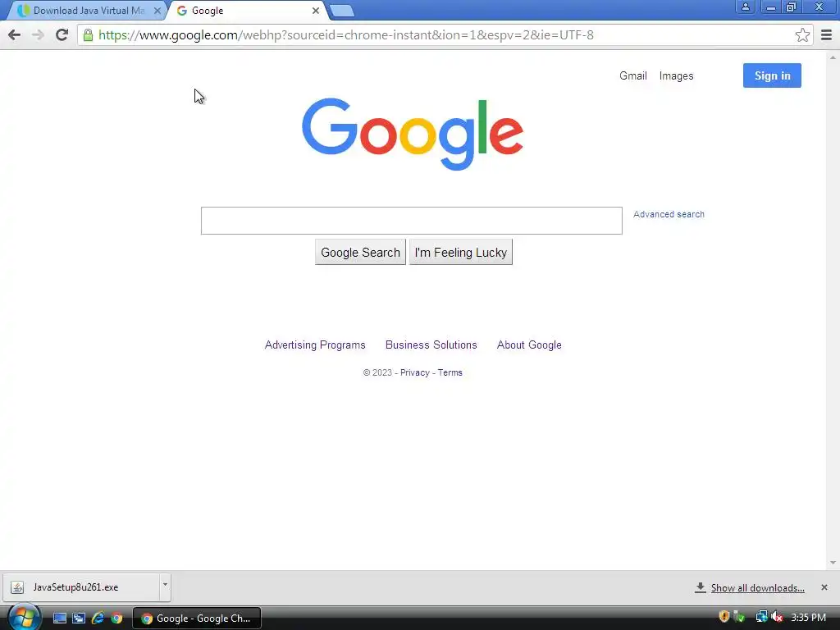The image size is (840, 630).
Task: Click the forward navigation arrow
Action: [x=38, y=35]
